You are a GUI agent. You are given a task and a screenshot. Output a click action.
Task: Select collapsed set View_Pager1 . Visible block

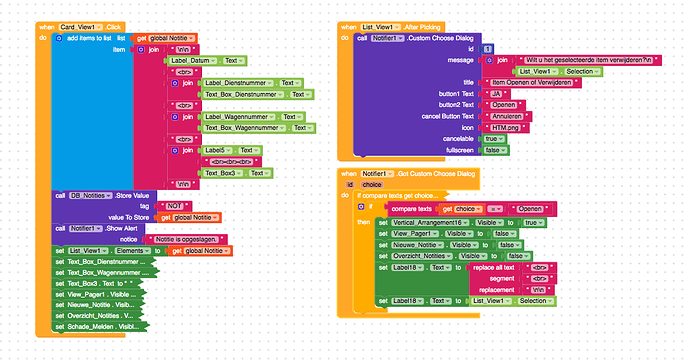click(x=99, y=295)
